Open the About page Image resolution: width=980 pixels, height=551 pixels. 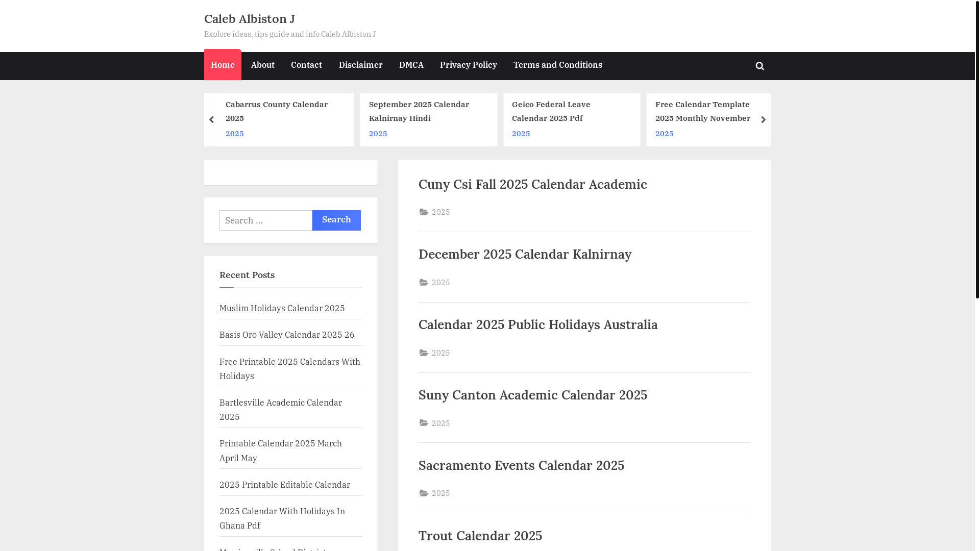(263, 65)
